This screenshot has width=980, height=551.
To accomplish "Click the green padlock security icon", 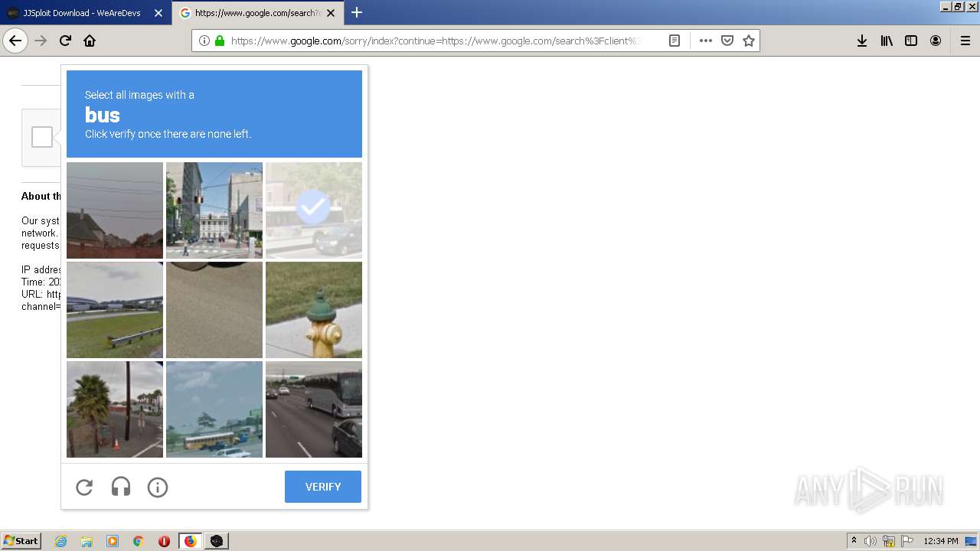I will (220, 41).
